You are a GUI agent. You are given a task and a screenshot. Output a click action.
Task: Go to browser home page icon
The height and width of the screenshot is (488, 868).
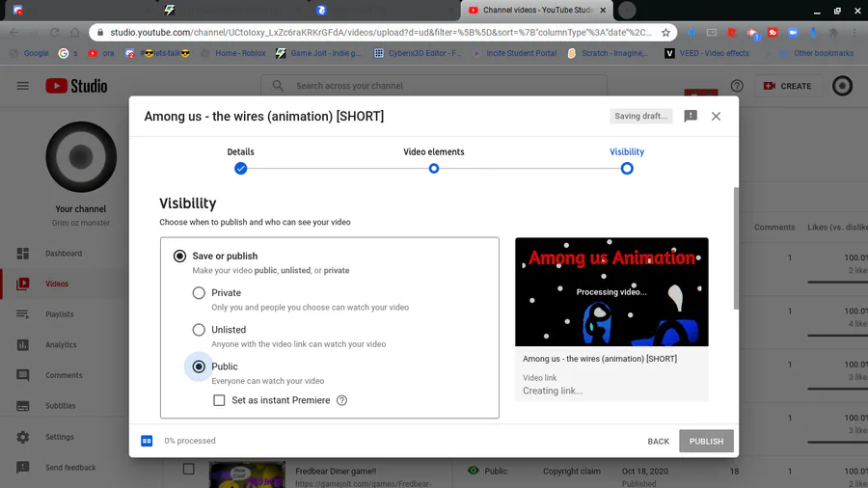(x=74, y=33)
